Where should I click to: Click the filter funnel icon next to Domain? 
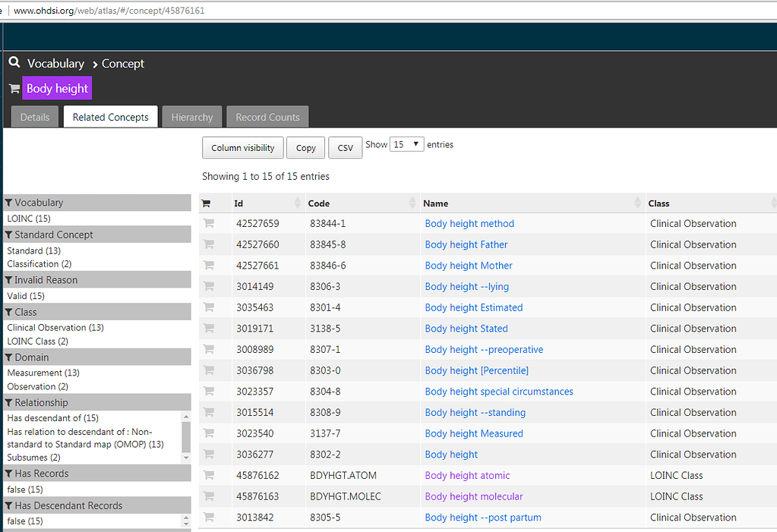point(8,357)
